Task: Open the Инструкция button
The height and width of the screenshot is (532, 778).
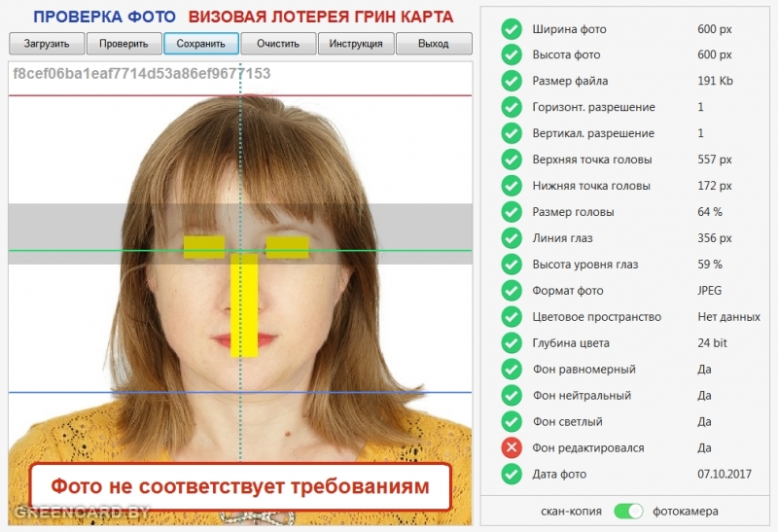Action: click(356, 44)
